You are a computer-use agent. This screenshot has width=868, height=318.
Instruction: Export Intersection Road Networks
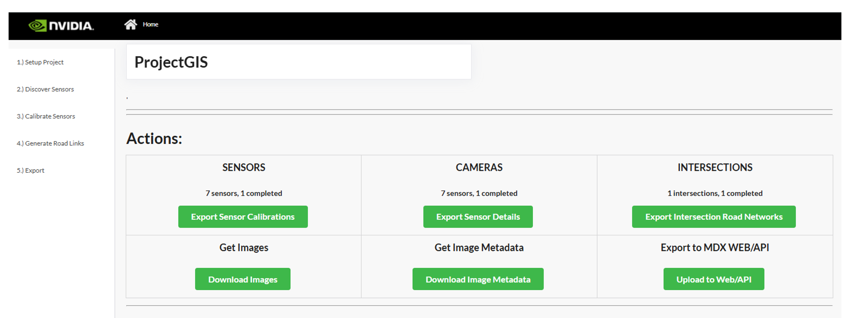pos(713,217)
